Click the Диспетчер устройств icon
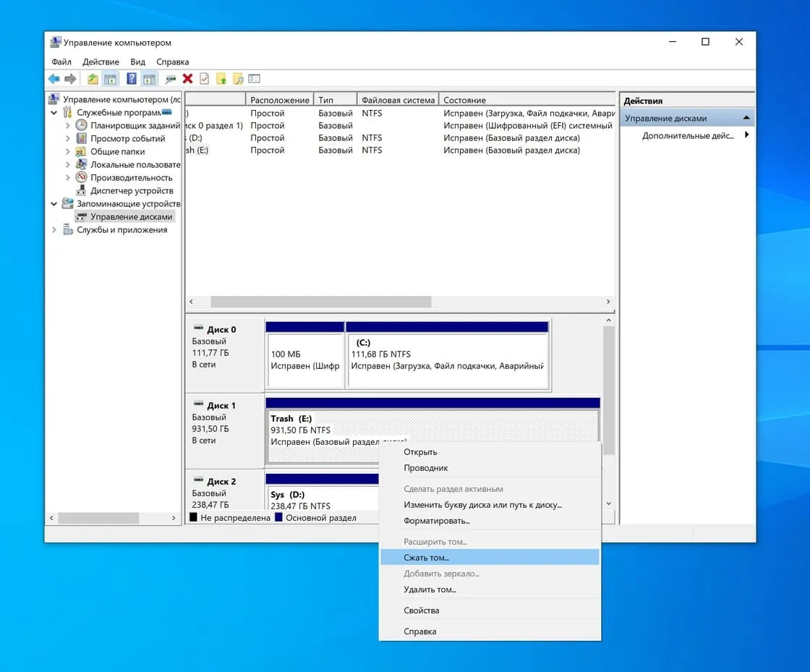The image size is (810, 672). [x=81, y=190]
